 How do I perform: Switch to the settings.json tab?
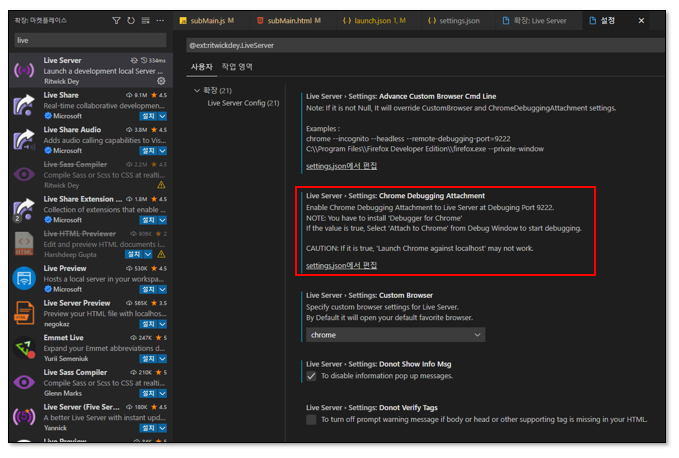(x=458, y=21)
